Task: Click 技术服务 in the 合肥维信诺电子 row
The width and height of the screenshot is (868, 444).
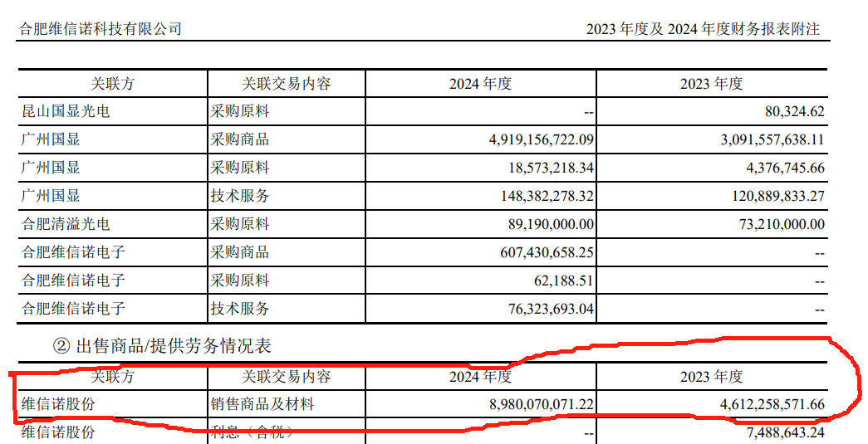Action: coord(239,309)
